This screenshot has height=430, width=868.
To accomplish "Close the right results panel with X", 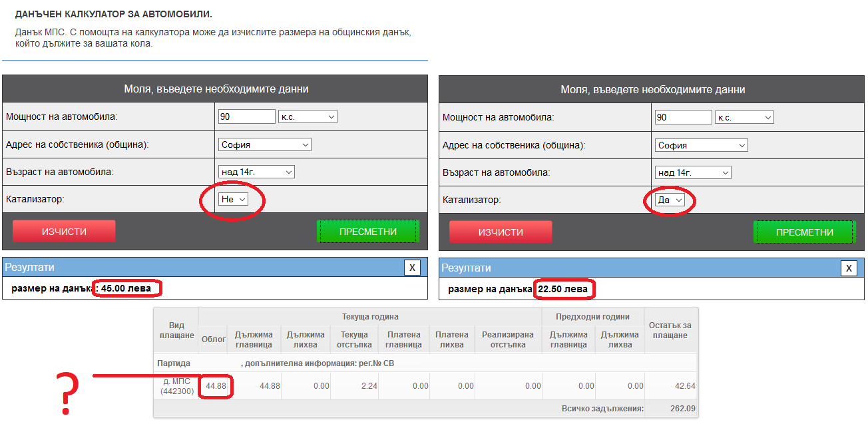I will 849,268.
